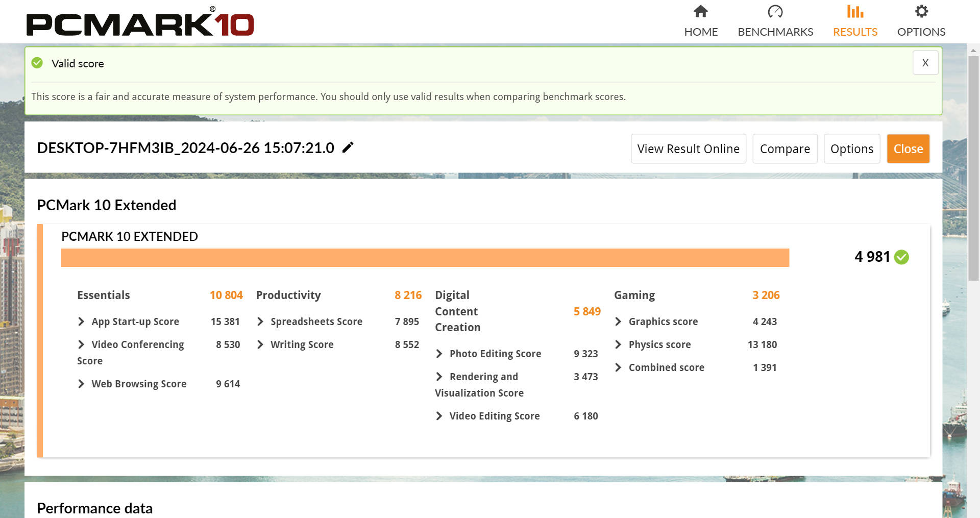Click the Gaming heading
Viewport: 980px width, 518px height.
click(634, 295)
